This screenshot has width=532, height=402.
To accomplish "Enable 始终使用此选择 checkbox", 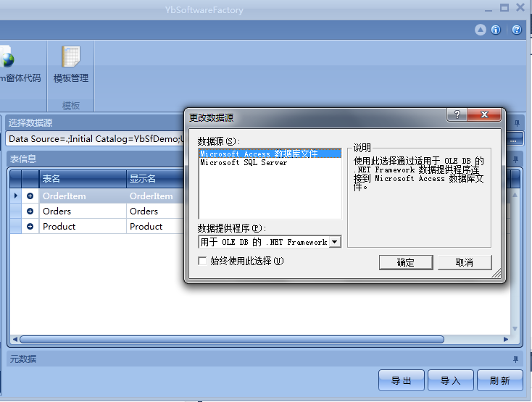I will coord(202,261).
